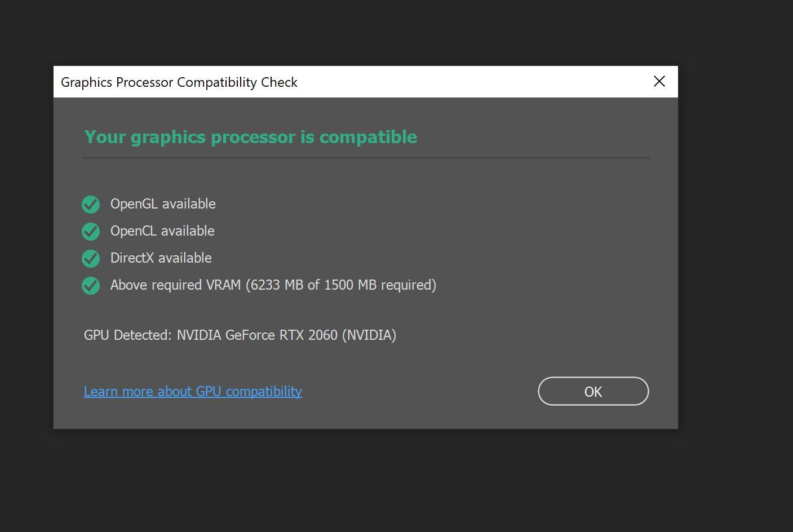The height and width of the screenshot is (532, 793).
Task: Select the 'DirectX available' text
Action: pyautogui.click(x=161, y=258)
